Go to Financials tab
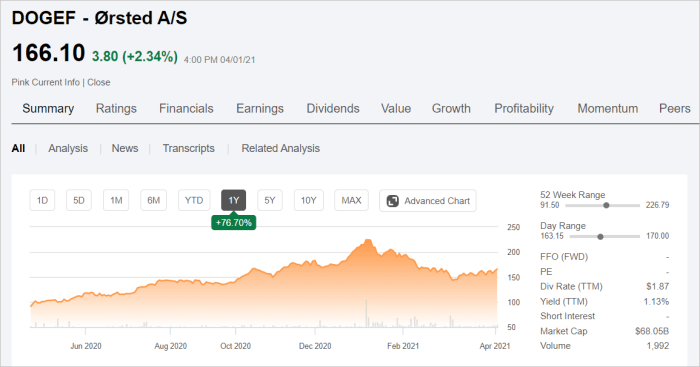The width and height of the screenshot is (700, 367). [x=186, y=108]
